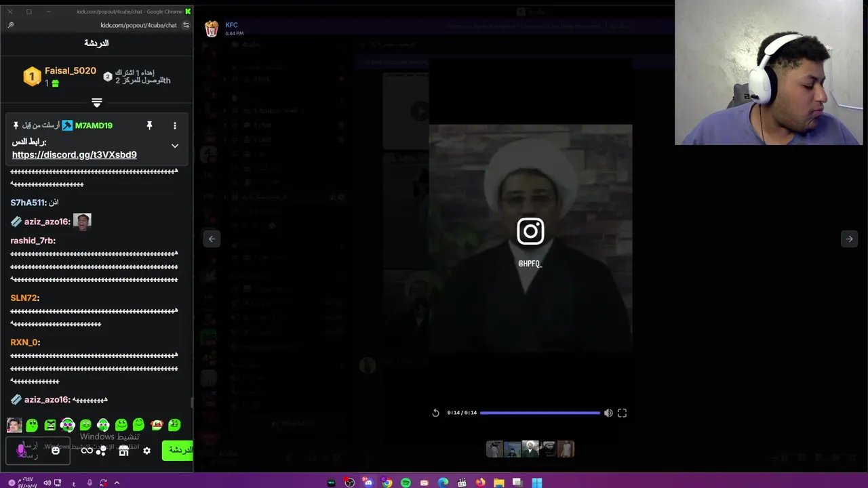Go to next media with right arrow
The width and height of the screenshot is (868, 488).
(849, 239)
